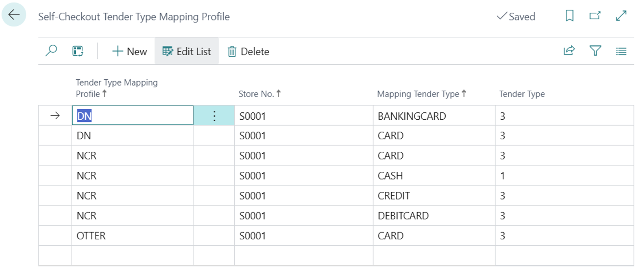Click the Tender Type column header
The image size is (644, 267).
pos(522,94)
